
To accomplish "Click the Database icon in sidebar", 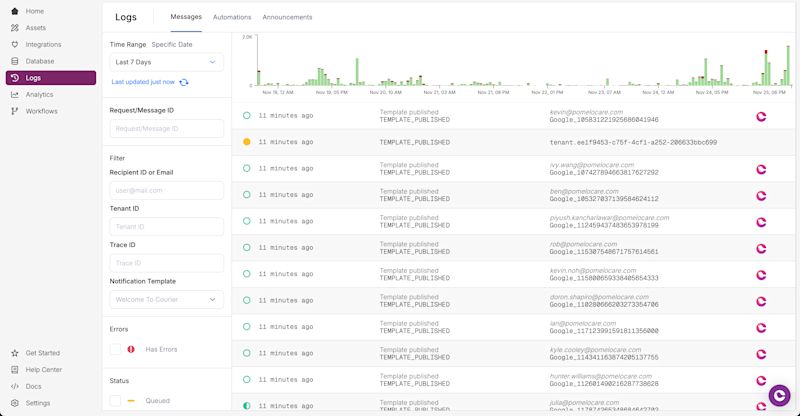I will (x=15, y=61).
